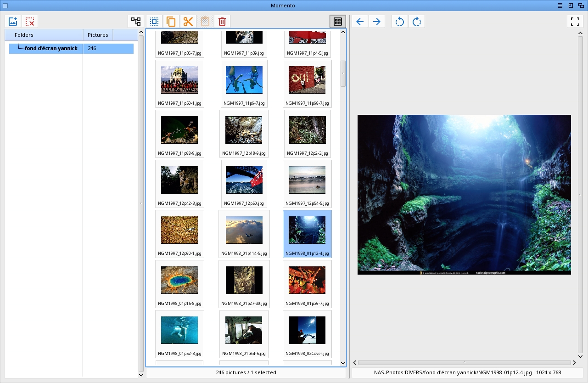Click the file path status bar text
Image resolution: width=588 pixels, height=383 pixels.
point(467,372)
